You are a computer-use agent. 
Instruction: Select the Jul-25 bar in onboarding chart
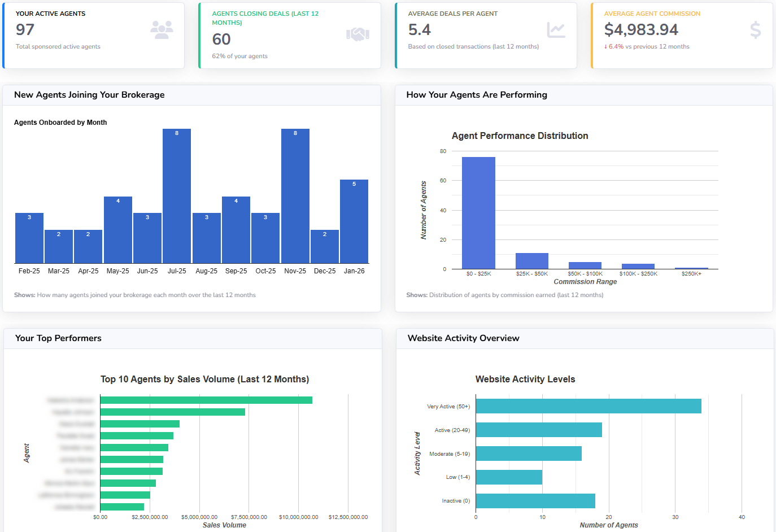[177, 198]
